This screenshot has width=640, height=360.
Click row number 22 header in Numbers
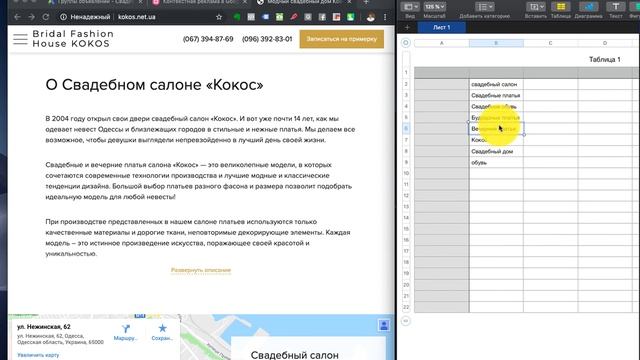point(406,307)
